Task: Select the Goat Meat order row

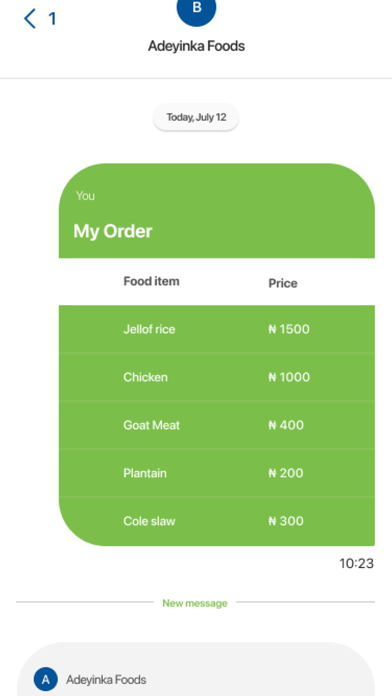Action: (x=217, y=425)
